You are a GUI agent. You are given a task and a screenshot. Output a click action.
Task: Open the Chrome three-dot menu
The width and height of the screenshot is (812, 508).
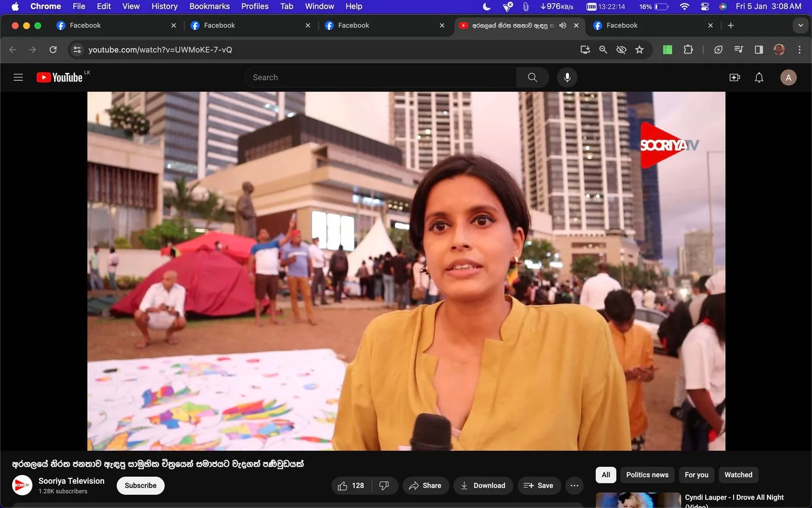click(799, 50)
